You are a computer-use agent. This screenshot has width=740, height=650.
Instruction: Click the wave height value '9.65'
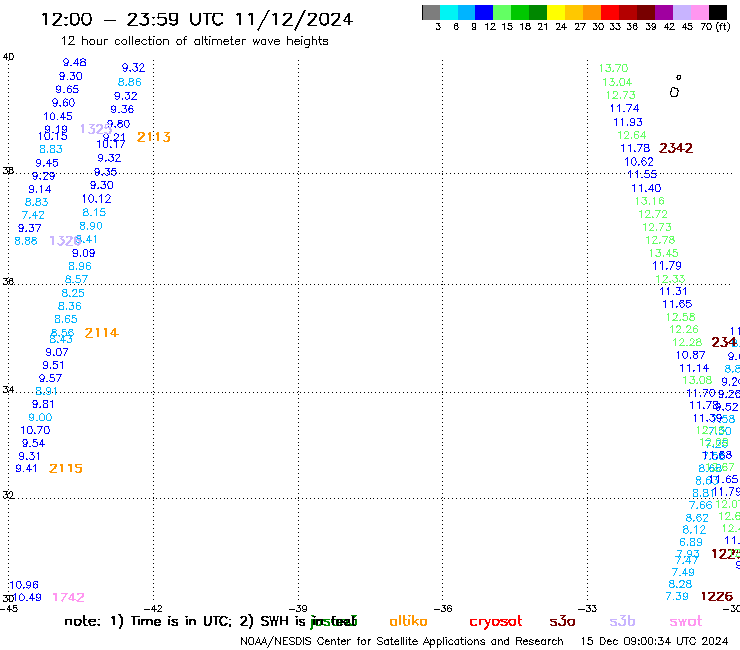tap(67, 89)
